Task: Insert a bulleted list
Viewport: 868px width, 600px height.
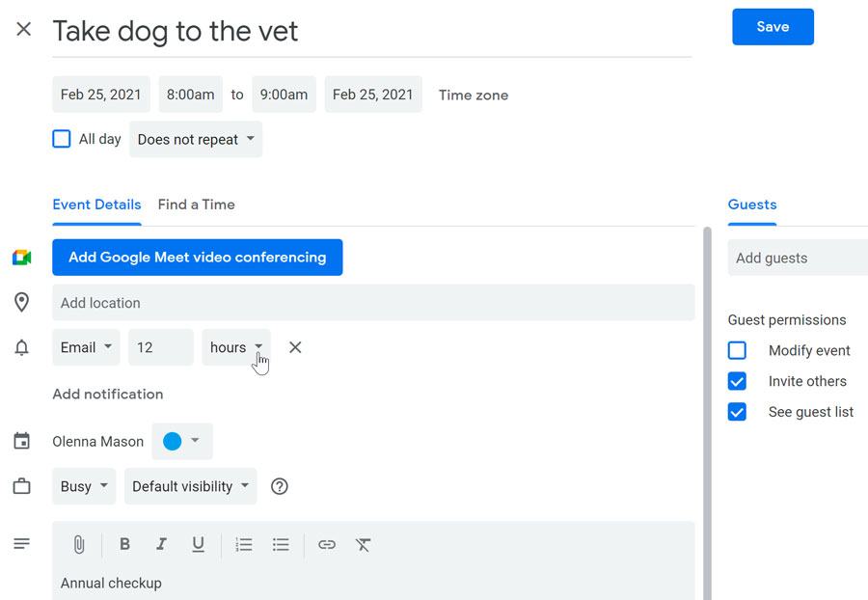Action: [281, 545]
